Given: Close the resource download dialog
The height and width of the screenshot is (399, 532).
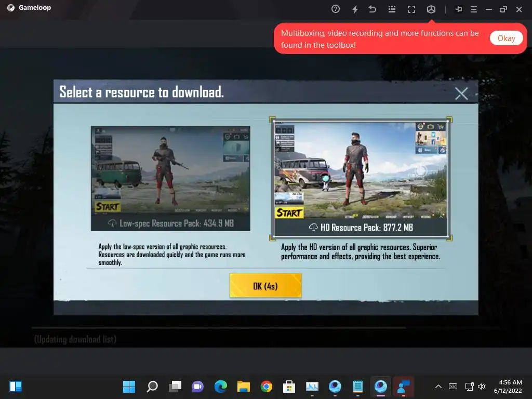Looking at the screenshot, I should 461,94.
